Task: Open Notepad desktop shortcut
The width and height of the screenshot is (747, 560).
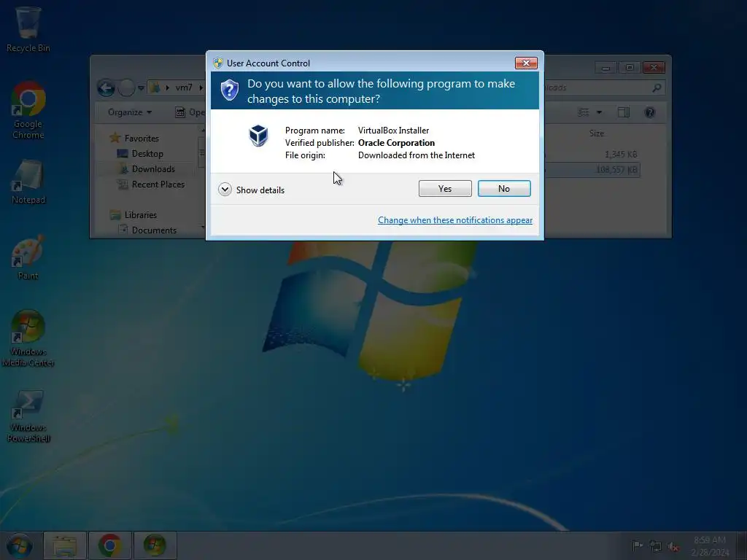Action: 28,182
